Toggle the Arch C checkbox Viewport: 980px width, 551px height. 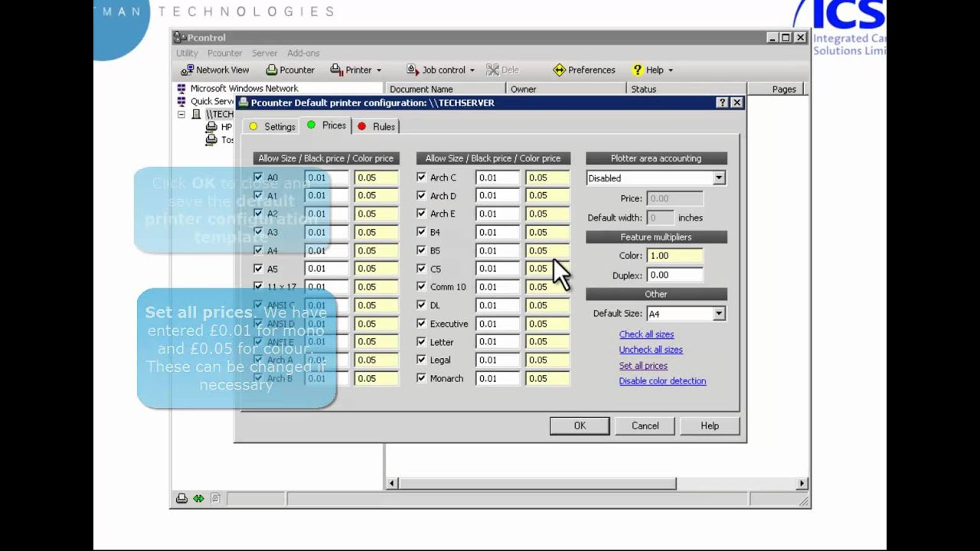click(x=421, y=177)
